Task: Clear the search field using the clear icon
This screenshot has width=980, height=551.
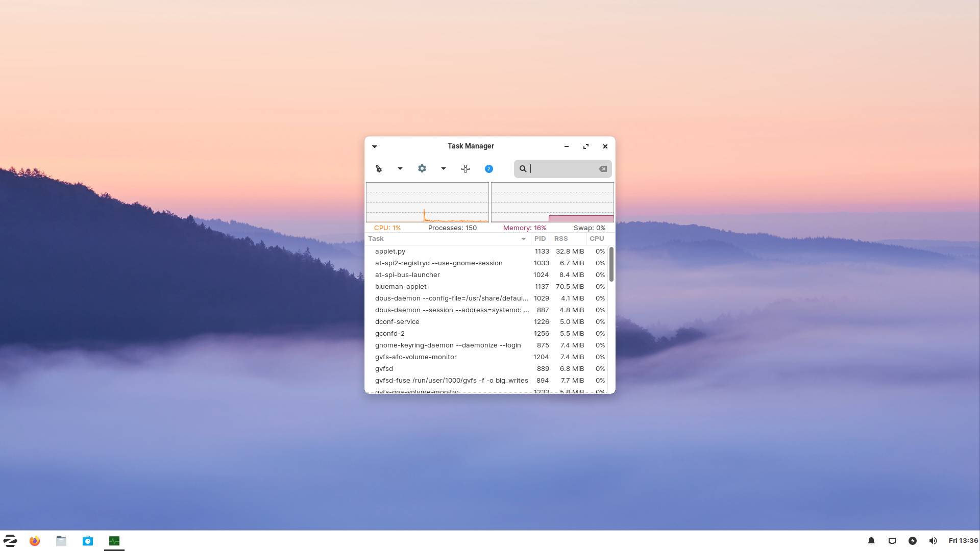Action: tap(602, 168)
